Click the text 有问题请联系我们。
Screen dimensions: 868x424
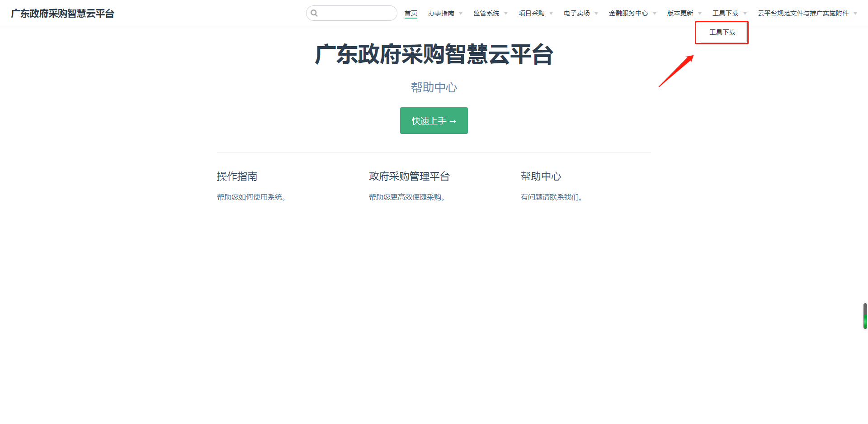pos(553,197)
